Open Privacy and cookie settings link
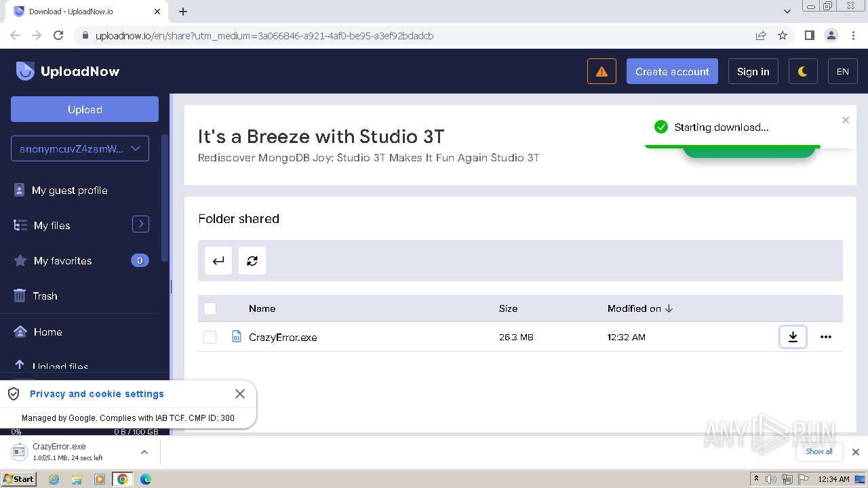This screenshot has height=488, width=868. 97,394
